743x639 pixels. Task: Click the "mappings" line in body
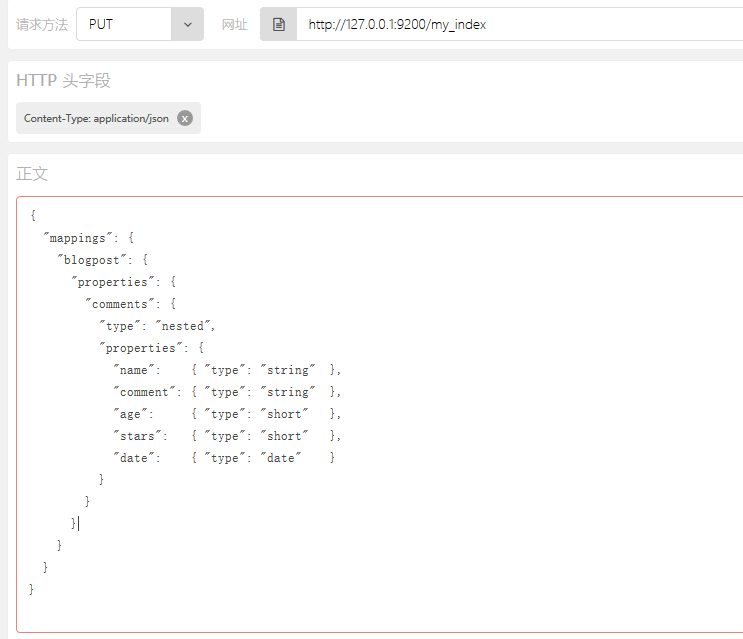89,238
